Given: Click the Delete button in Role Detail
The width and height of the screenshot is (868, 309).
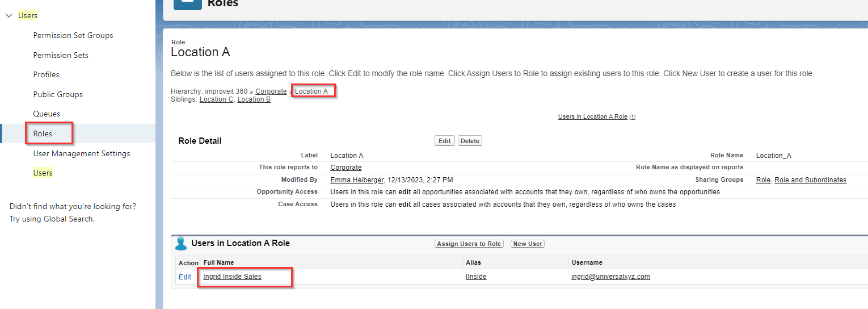Looking at the screenshot, I should [470, 141].
